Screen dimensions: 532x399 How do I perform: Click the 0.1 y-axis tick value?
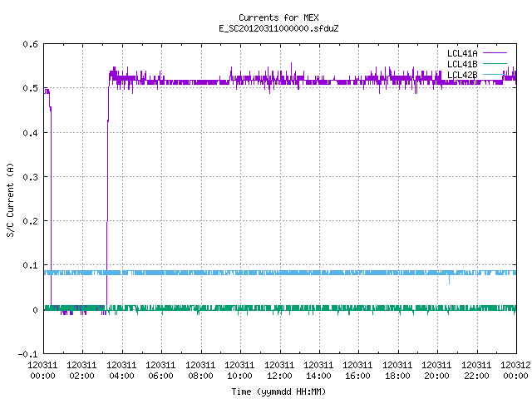coord(30,265)
